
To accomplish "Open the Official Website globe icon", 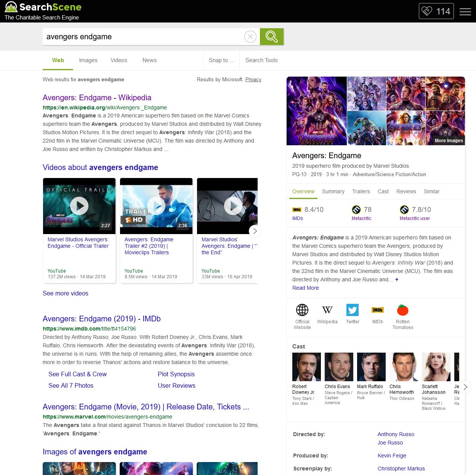I will tap(302, 310).
